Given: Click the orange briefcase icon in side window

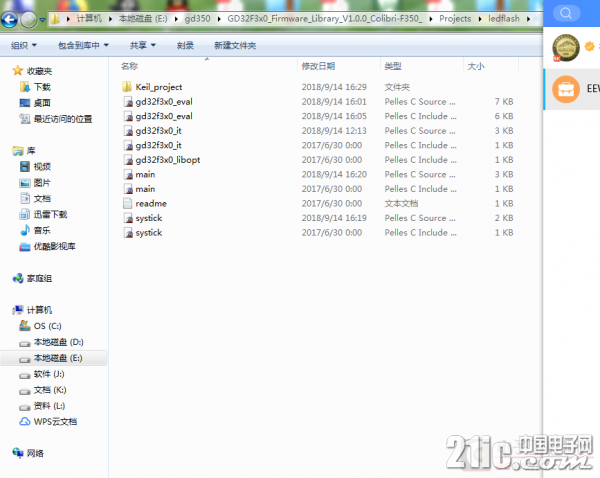Looking at the screenshot, I should tap(566, 89).
